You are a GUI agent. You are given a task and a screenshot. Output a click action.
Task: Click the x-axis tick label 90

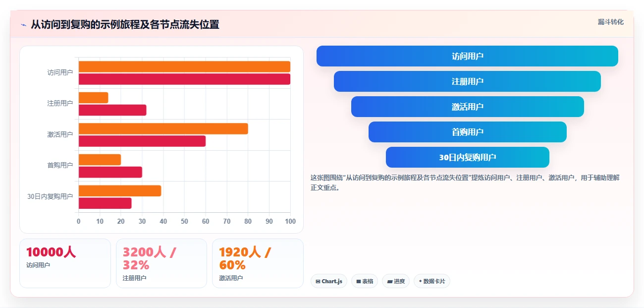click(269, 221)
